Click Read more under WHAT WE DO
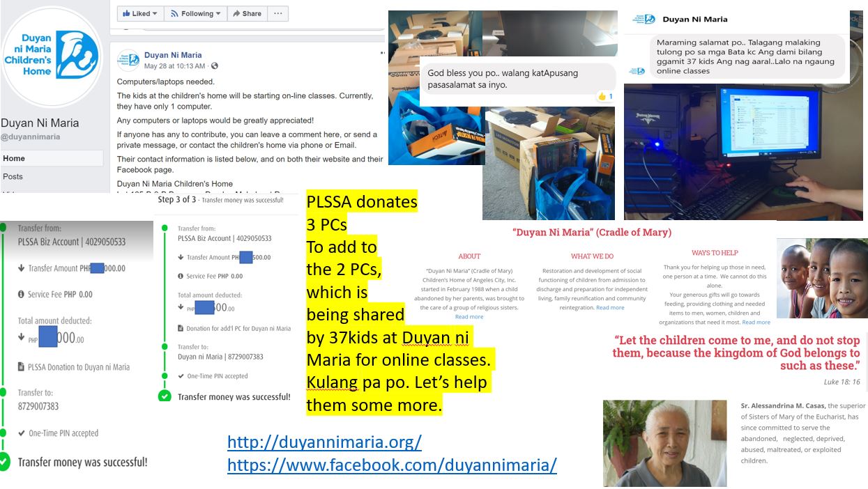This screenshot has height=489, width=868. coord(610,308)
